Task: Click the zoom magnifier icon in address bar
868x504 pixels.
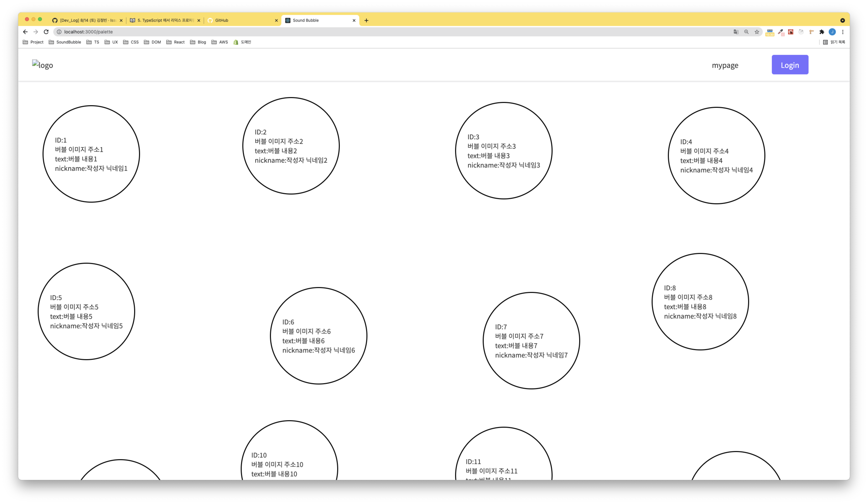Action: pos(746,32)
